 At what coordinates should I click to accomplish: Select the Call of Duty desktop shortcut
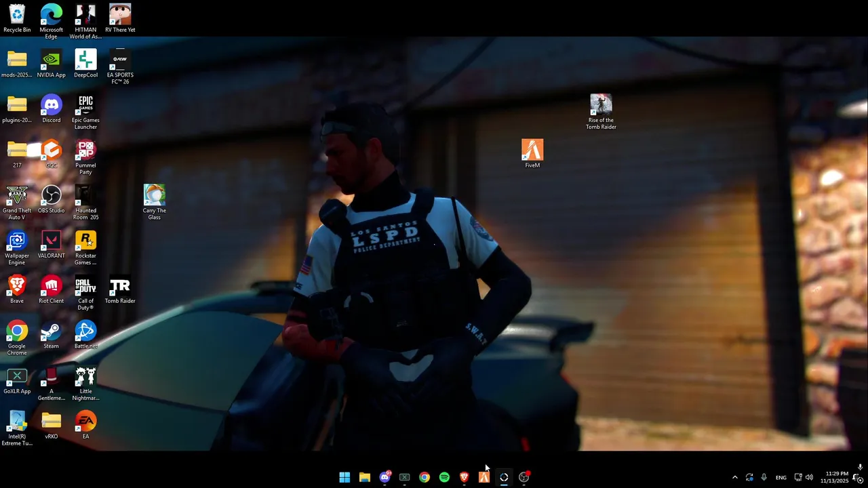(85, 293)
